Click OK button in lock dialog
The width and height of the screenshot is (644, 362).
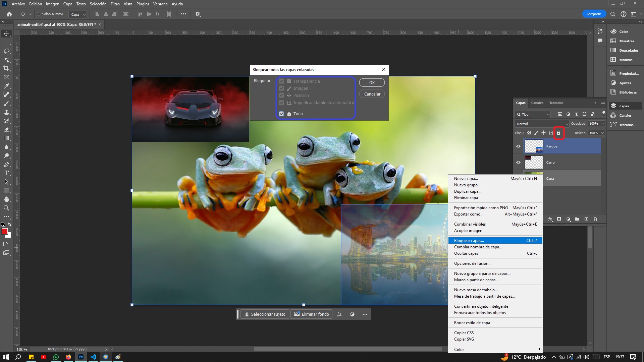372,82
